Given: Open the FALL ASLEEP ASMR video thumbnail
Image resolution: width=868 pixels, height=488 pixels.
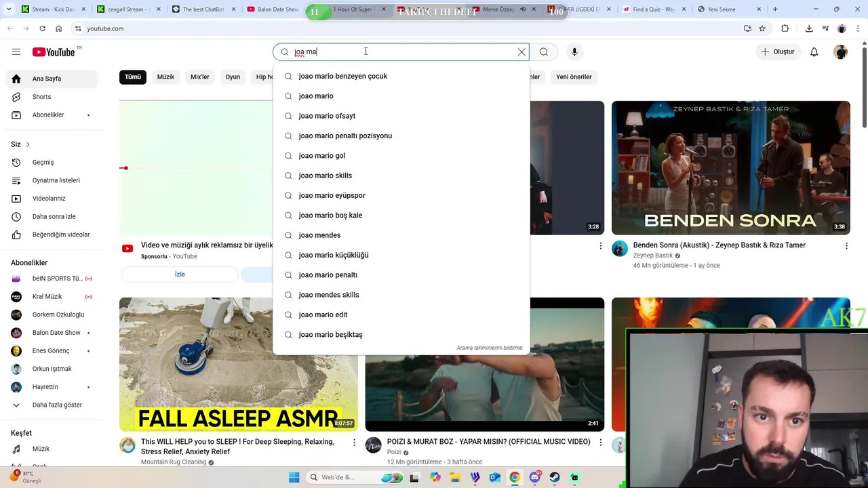Looking at the screenshot, I should [239, 364].
